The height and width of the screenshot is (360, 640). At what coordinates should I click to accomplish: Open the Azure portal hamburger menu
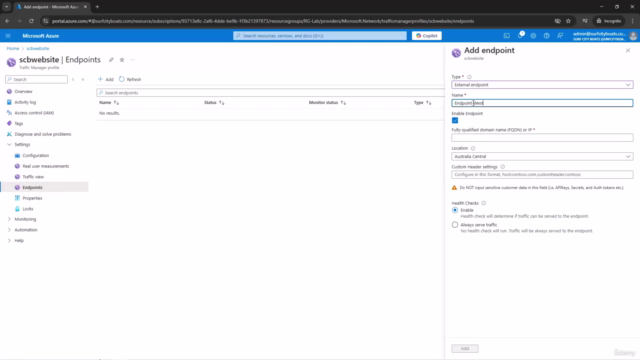[x=8, y=36]
